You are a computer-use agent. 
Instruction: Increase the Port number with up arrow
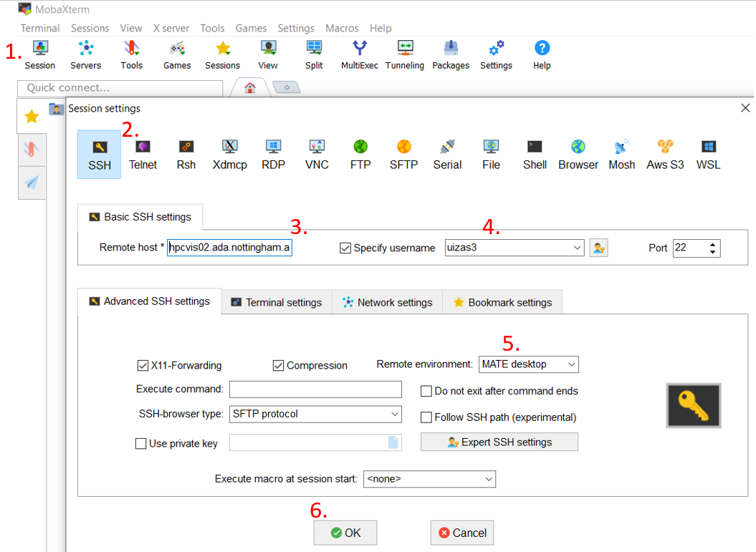coord(712,245)
